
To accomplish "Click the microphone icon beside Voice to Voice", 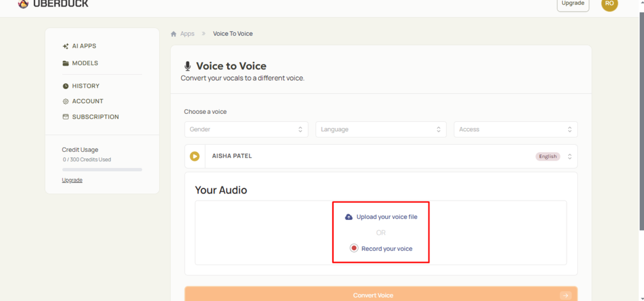I will [x=188, y=66].
